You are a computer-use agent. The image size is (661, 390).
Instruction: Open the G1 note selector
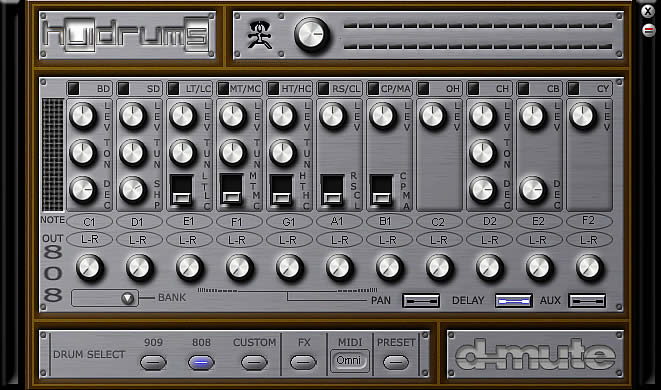pos(289,221)
